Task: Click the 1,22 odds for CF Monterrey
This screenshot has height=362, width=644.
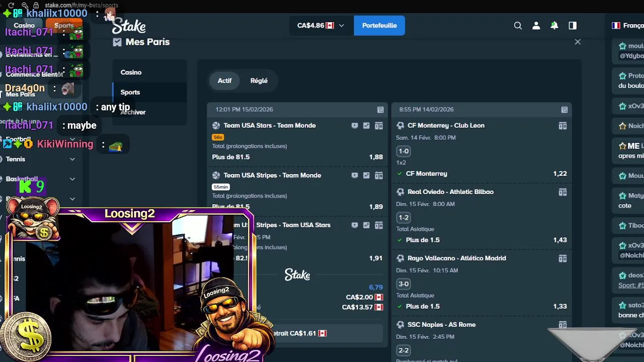Action: point(560,173)
